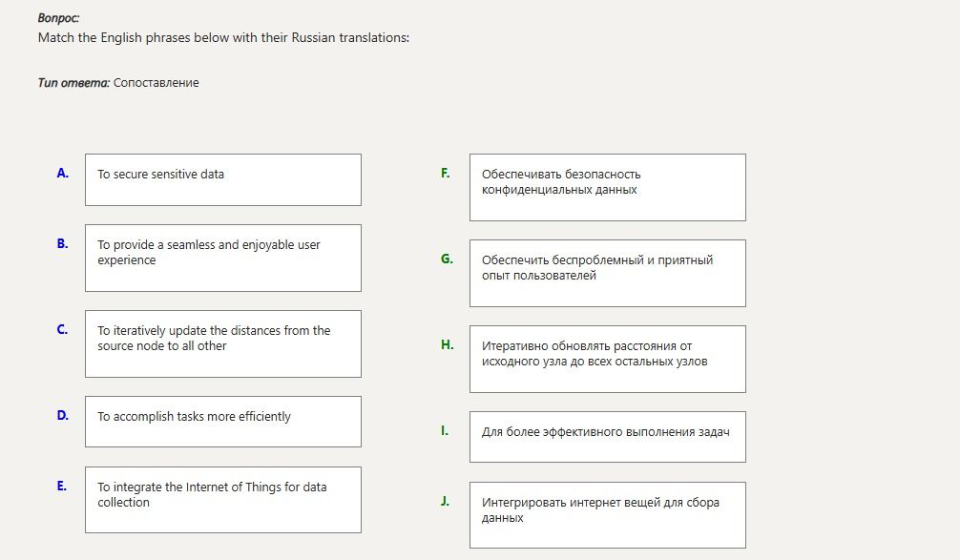This screenshot has height=560, width=960.
Task: Select the 'To secure sensitive data' box
Action: tap(223, 180)
